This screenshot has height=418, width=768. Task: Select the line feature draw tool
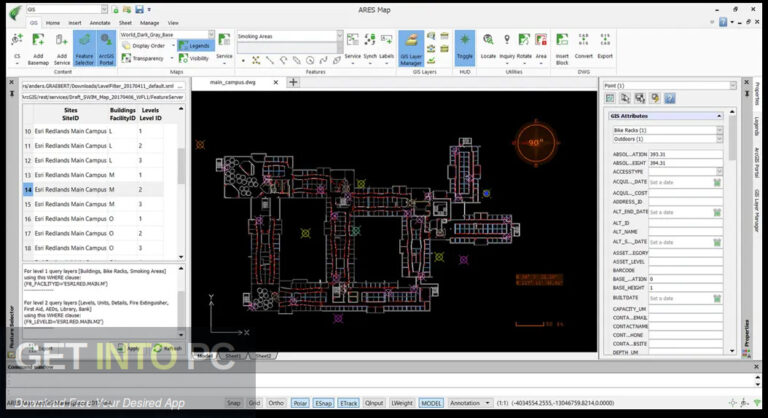270,60
